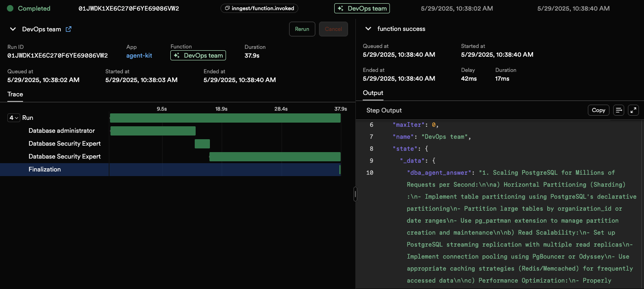Click the long Database Security Expert bar

[275, 157]
